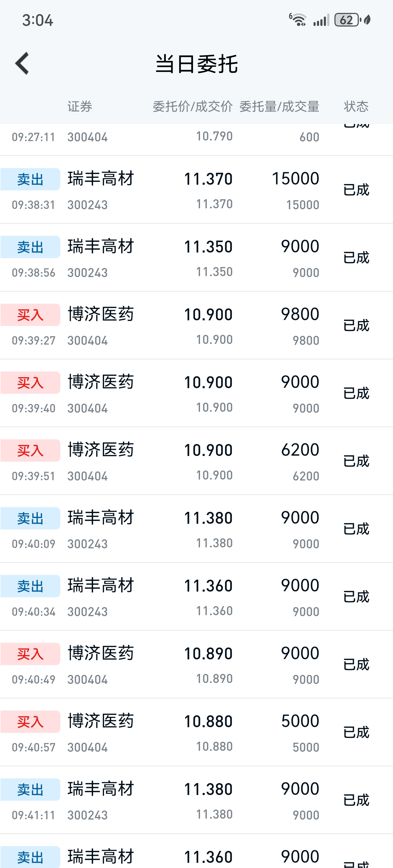
Task: Select the 证券 column header
Action: [x=80, y=107]
